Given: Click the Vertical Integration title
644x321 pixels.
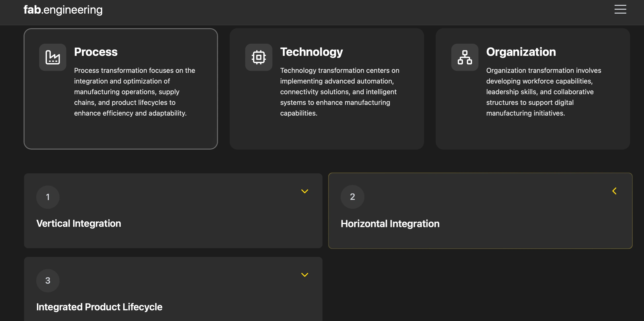Looking at the screenshot, I should (78, 223).
